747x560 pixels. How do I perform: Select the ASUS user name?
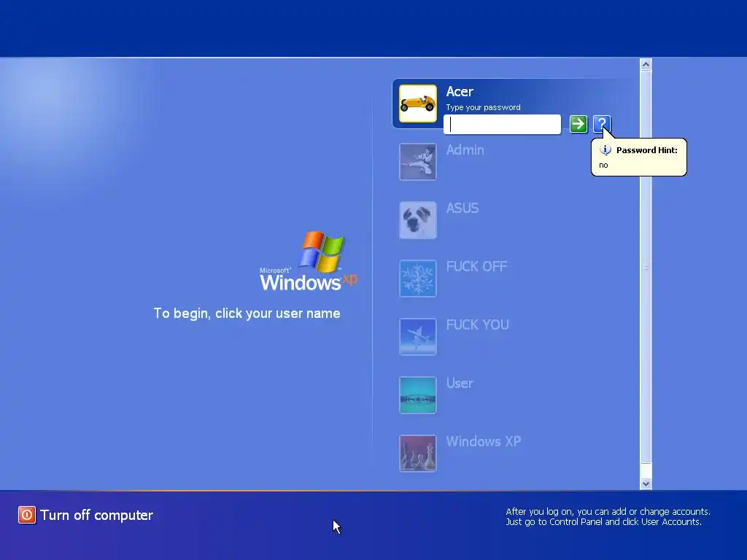[462, 208]
